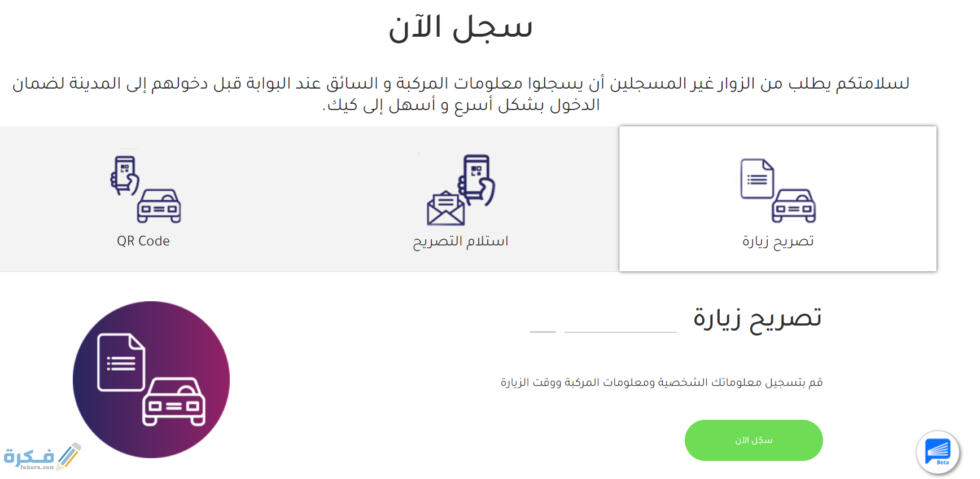Click the fokra.com logo text
The image size is (980, 479).
(28, 458)
